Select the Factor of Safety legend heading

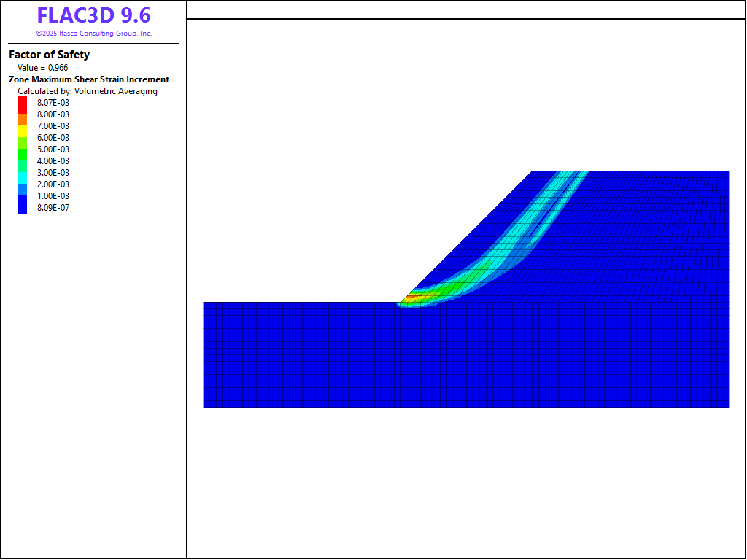point(49,55)
